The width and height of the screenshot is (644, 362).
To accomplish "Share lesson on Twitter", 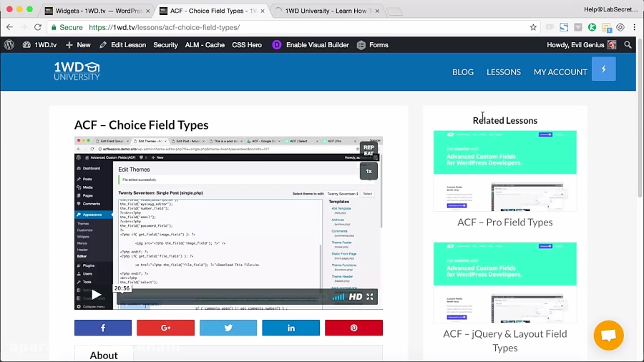I will click(228, 328).
